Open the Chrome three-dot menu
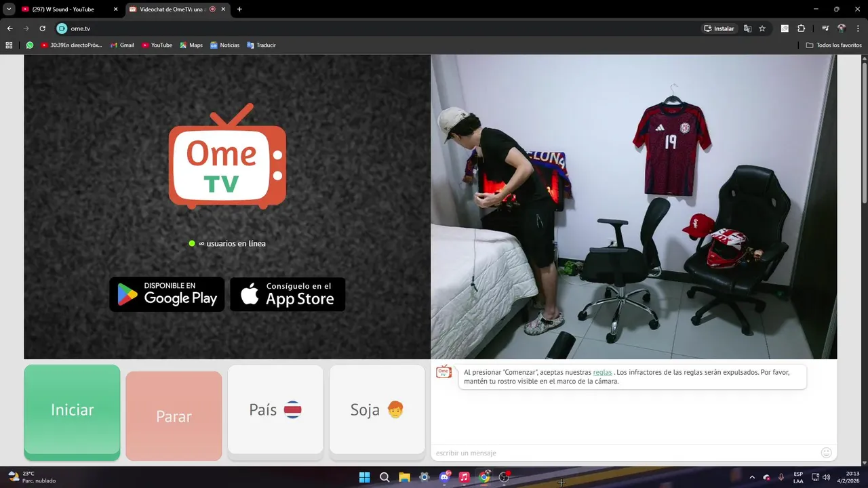The width and height of the screenshot is (868, 488). click(x=858, y=28)
